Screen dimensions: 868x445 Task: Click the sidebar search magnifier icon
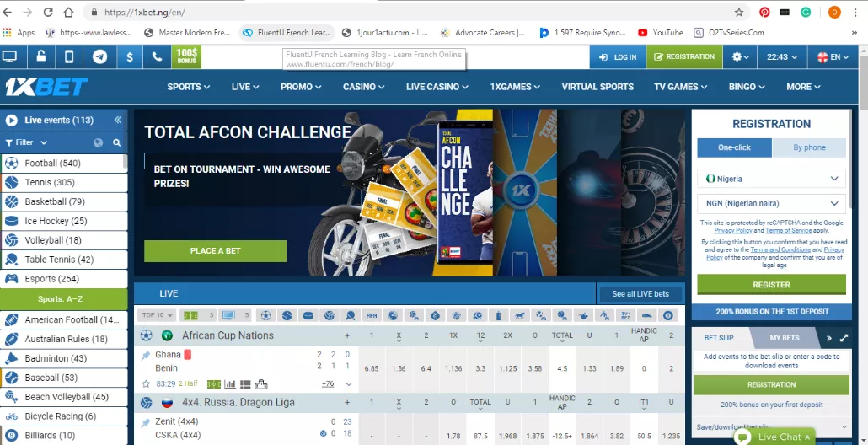117,142
